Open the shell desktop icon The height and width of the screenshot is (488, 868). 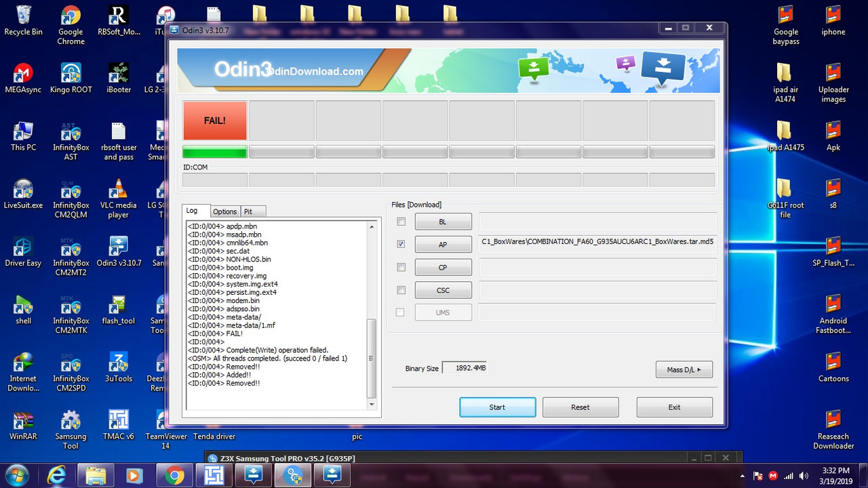click(23, 310)
